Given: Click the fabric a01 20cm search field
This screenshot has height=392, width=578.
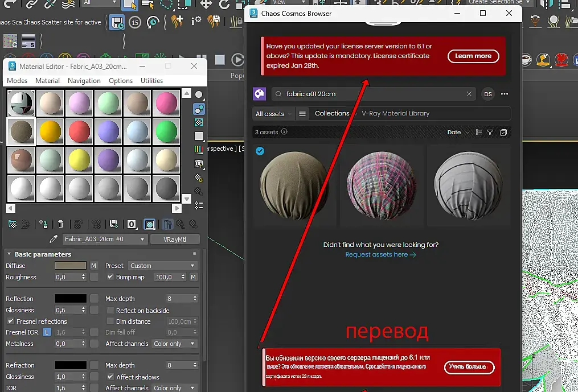Looking at the screenshot, I should pyautogui.click(x=374, y=94).
